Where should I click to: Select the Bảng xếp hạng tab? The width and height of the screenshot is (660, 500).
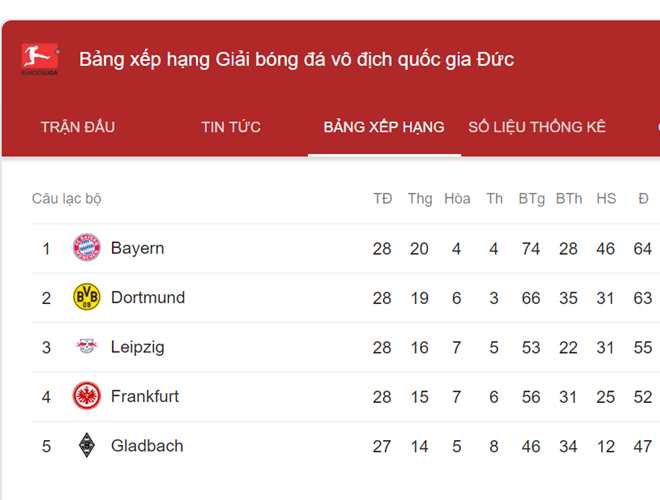[384, 127]
